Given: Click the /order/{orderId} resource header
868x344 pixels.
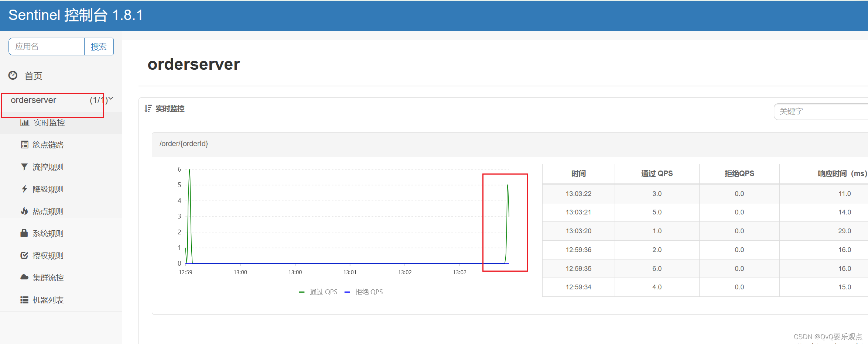Looking at the screenshot, I should pyautogui.click(x=184, y=144).
